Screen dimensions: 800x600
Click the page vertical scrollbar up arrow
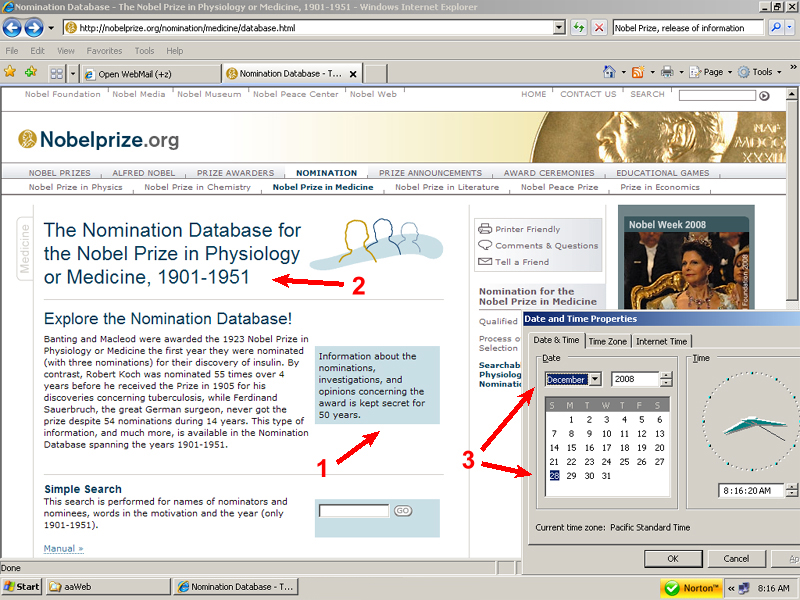coord(791,94)
